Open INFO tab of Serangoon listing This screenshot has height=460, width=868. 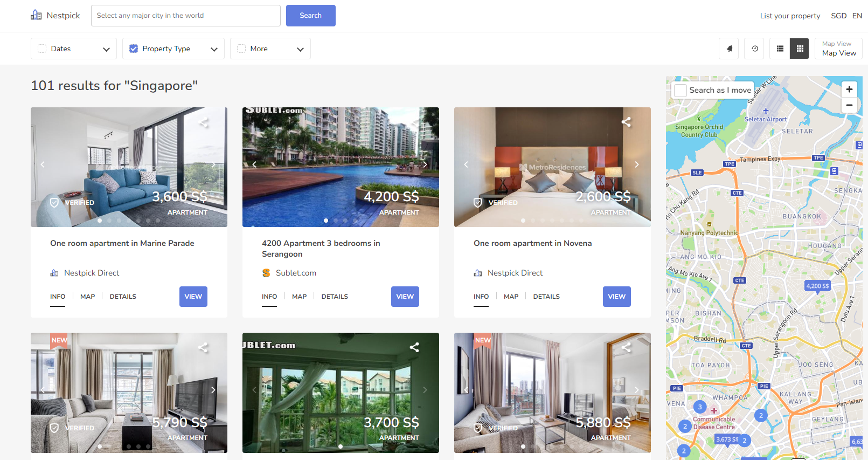click(269, 297)
